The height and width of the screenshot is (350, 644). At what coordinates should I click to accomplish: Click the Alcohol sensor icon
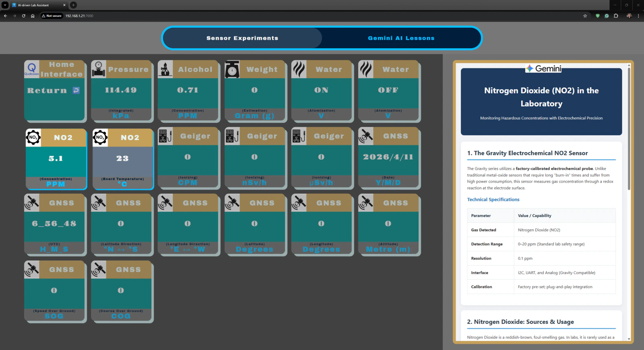coord(165,69)
